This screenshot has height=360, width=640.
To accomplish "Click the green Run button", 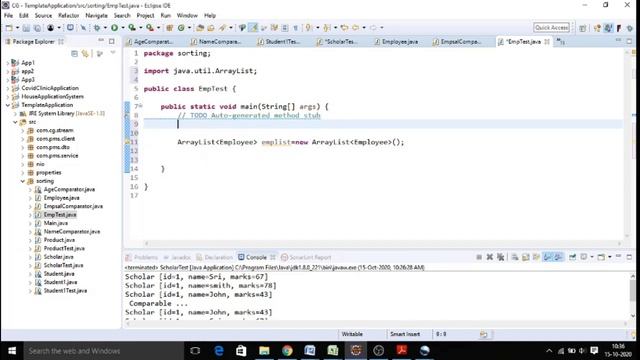I will click(114, 27).
